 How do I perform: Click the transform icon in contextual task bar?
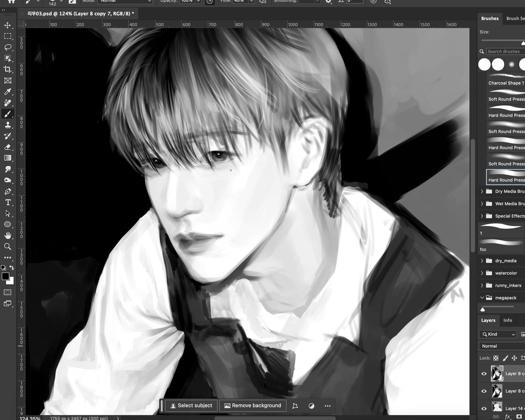click(x=295, y=406)
